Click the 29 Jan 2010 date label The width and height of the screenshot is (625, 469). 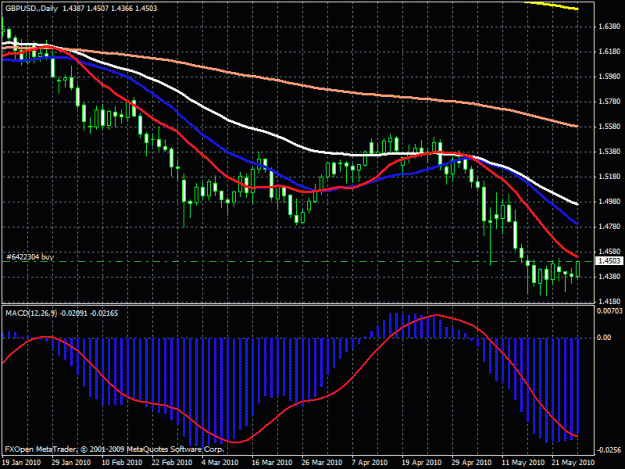(71, 463)
